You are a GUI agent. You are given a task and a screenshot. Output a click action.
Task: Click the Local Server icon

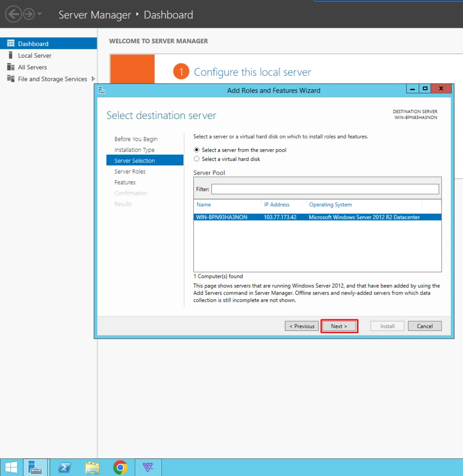pyautogui.click(x=11, y=55)
